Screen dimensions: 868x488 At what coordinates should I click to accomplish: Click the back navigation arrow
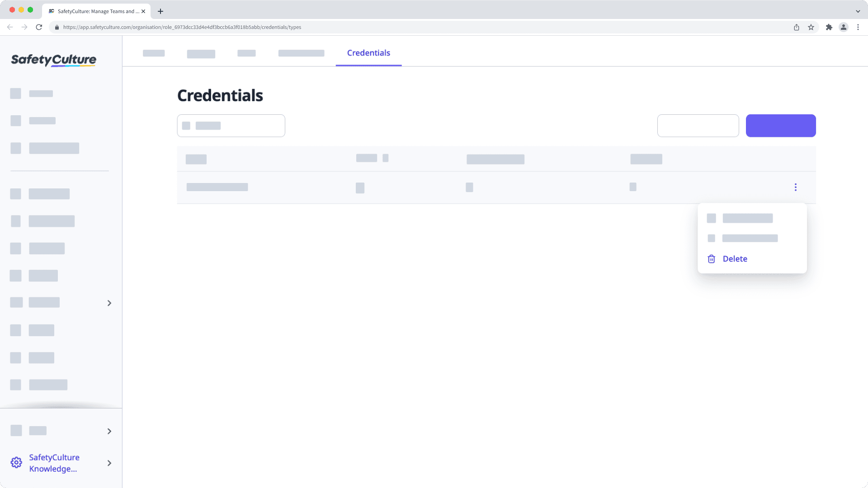point(10,27)
